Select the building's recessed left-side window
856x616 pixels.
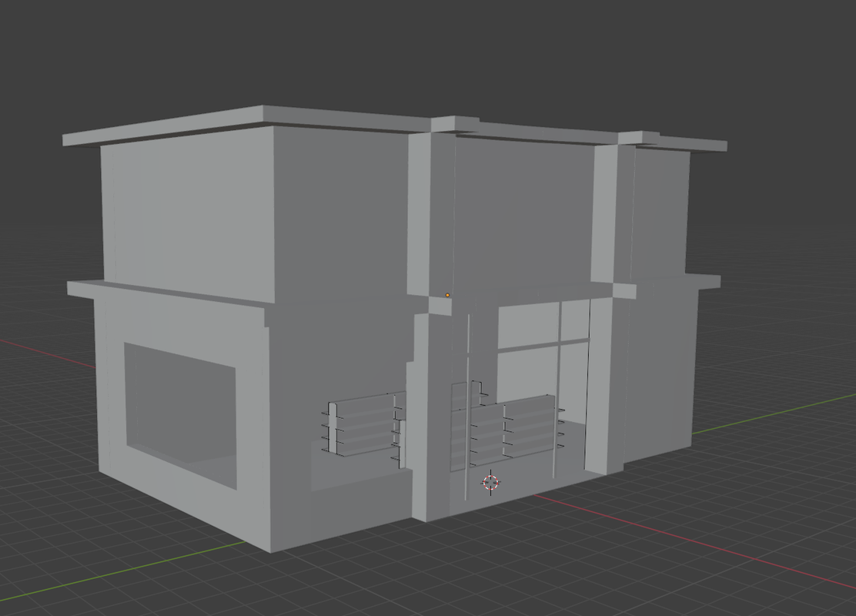point(181,415)
